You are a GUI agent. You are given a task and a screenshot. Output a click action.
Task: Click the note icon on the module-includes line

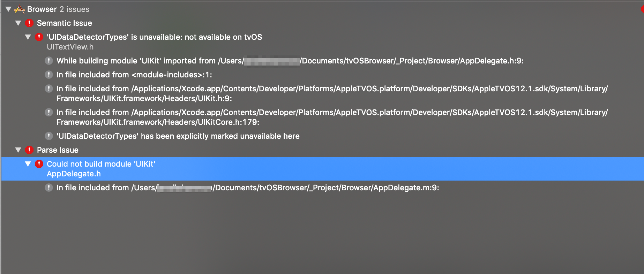coord(49,75)
